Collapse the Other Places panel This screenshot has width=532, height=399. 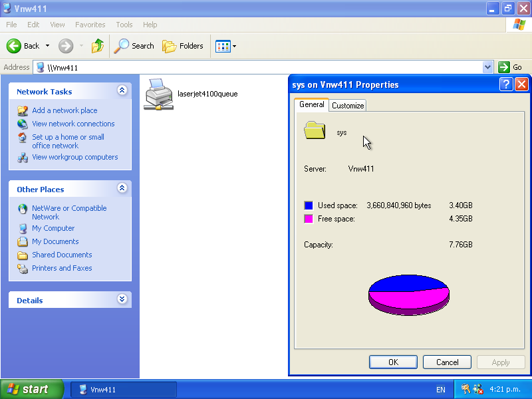pos(122,188)
